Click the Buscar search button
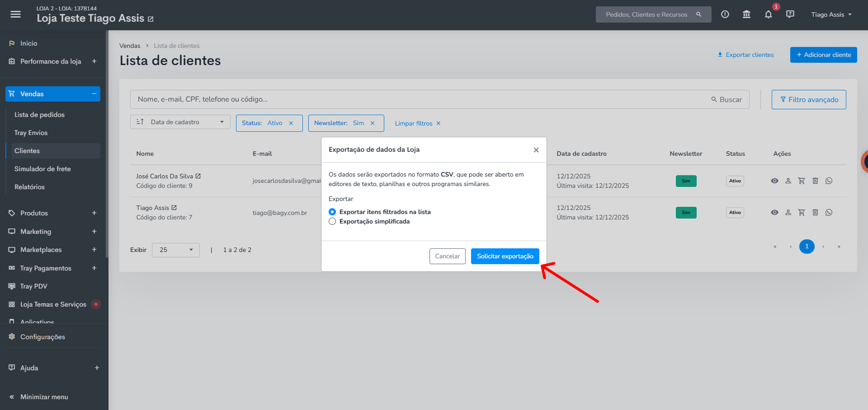Image resolution: width=868 pixels, height=410 pixels. coord(726,99)
